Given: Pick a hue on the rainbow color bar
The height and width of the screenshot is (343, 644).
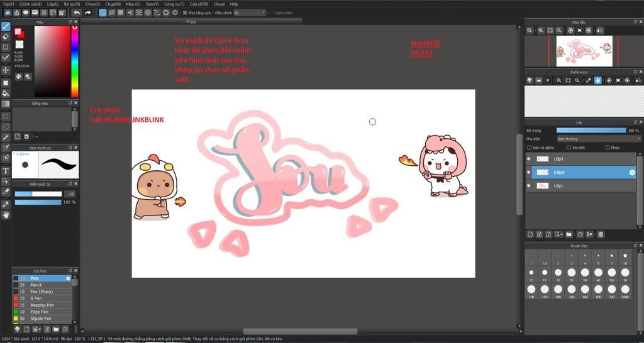Looking at the screenshot, I should tap(75, 61).
